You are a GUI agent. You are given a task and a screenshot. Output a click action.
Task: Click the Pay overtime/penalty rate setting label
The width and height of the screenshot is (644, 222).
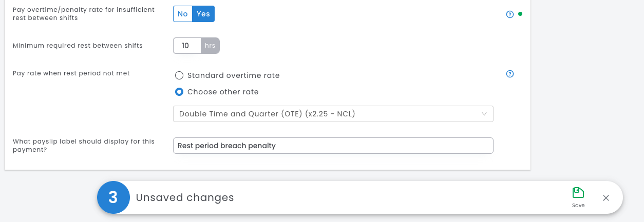pos(83,14)
